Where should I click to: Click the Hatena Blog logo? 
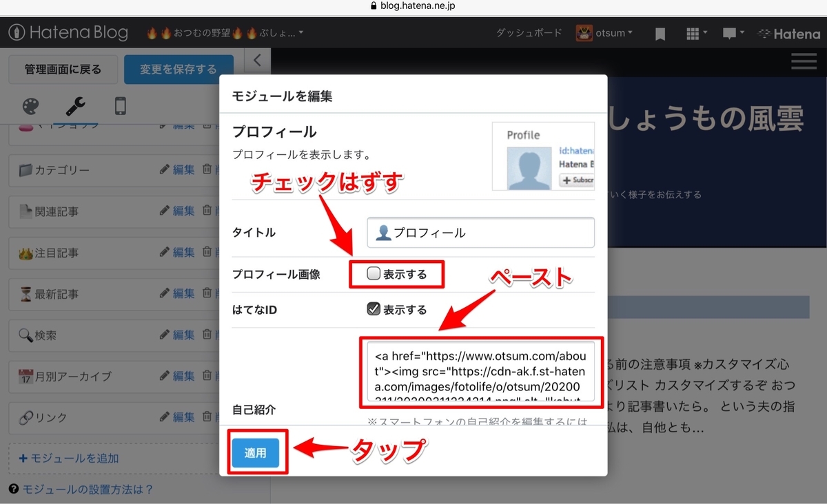coord(68,32)
